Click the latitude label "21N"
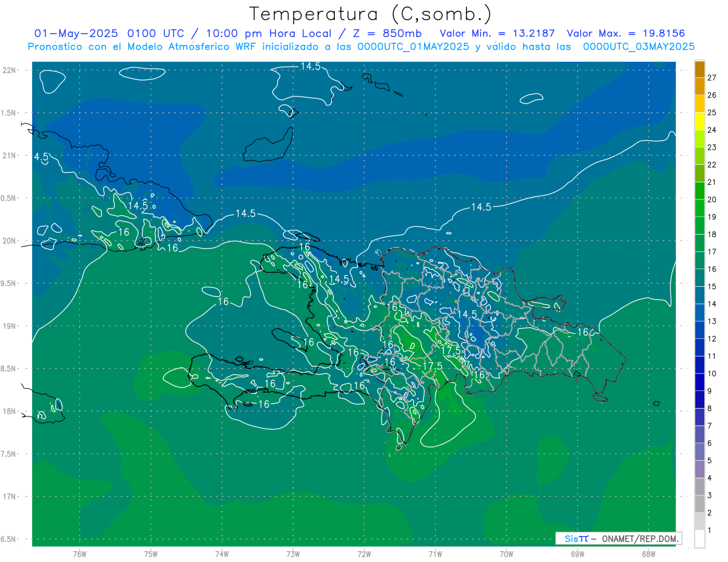Viewport: 728px width, 562px height. [x=9, y=155]
